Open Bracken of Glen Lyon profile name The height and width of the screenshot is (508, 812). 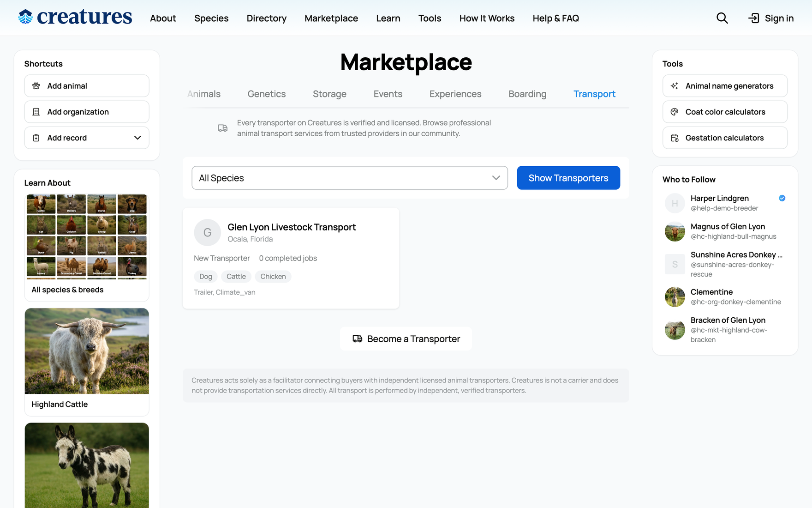(x=728, y=320)
